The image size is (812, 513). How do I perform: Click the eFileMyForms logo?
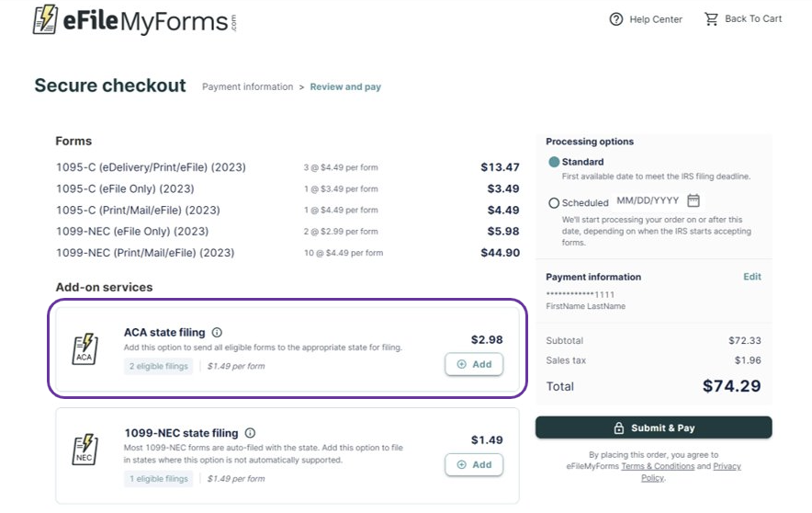(x=134, y=19)
